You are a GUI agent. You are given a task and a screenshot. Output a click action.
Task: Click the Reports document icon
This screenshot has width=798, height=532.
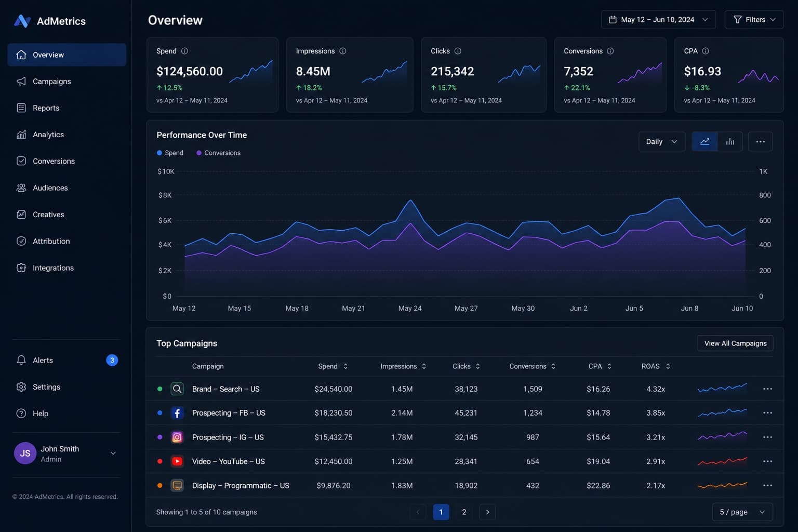21,108
